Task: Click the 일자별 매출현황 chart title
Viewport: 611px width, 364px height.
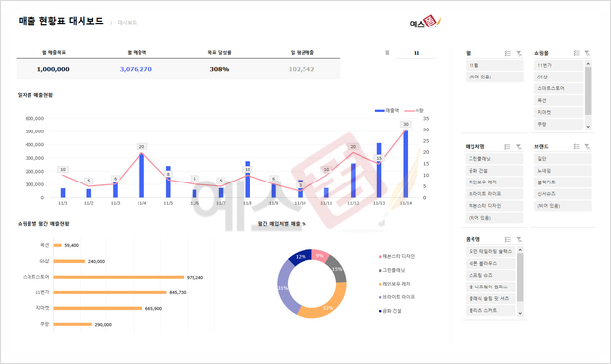Action: tap(35, 95)
